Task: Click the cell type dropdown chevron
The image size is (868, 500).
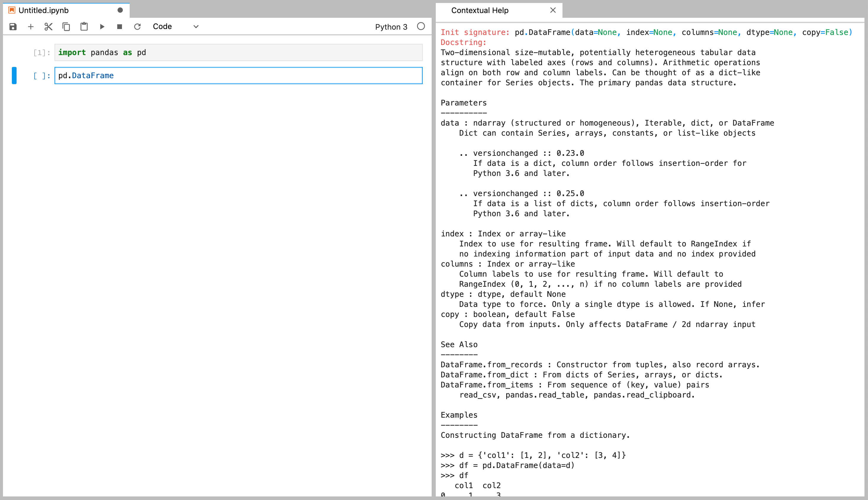Action: click(x=196, y=26)
